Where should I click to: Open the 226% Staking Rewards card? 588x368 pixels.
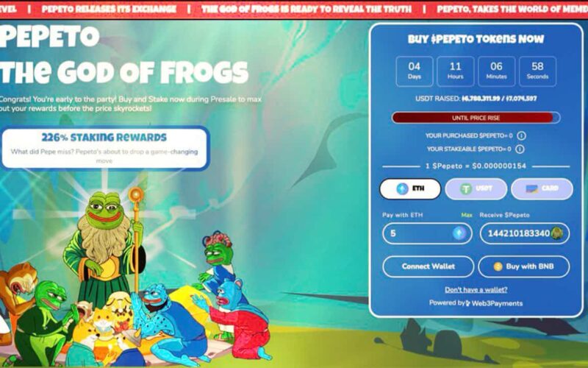104,149
